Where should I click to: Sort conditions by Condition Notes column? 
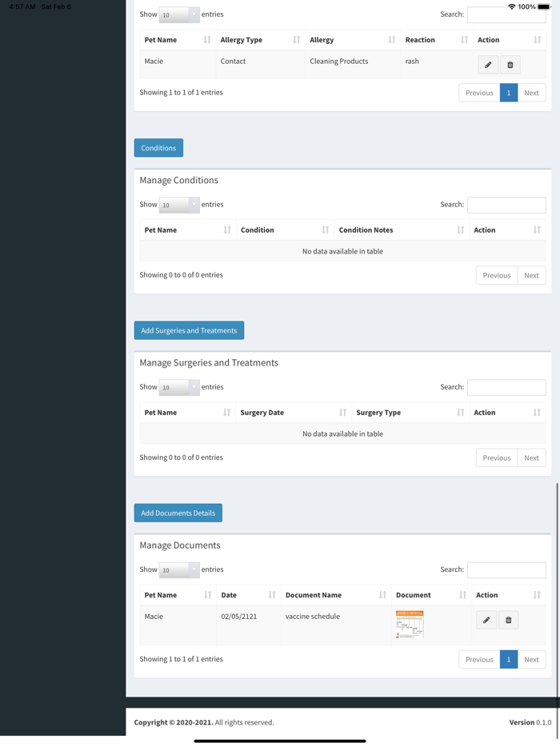click(x=402, y=230)
